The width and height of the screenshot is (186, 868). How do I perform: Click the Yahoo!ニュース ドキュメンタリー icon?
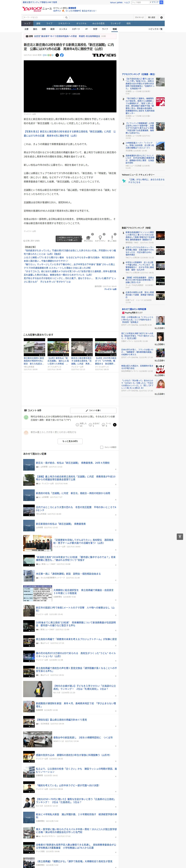click(x=124, y=181)
